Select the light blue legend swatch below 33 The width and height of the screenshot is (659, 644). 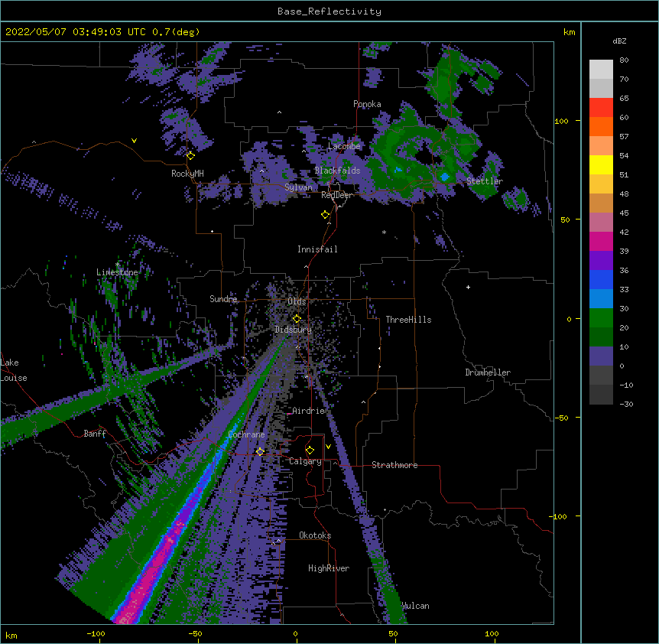click(601, 299)
